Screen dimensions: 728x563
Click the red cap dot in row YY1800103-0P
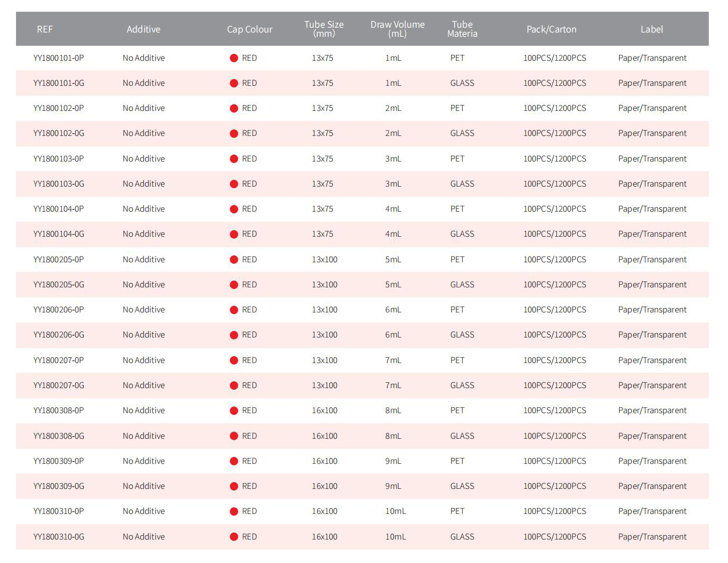click(234, 159)
